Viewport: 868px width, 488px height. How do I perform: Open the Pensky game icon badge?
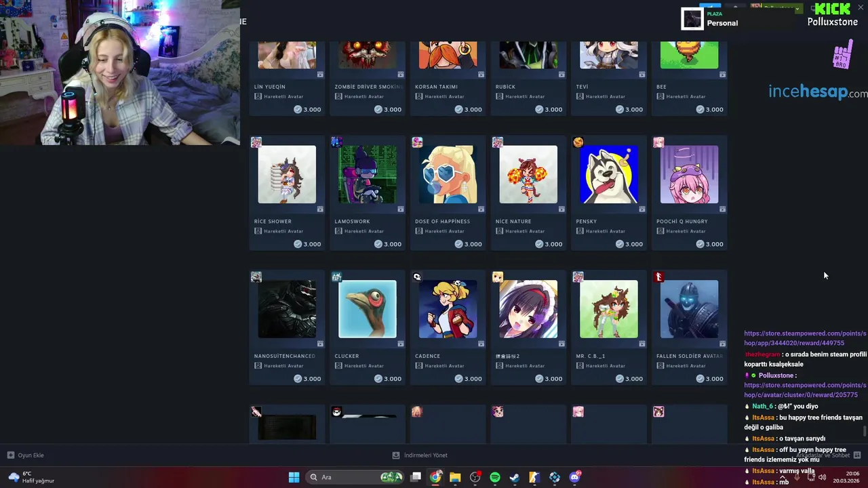(578, 142)
